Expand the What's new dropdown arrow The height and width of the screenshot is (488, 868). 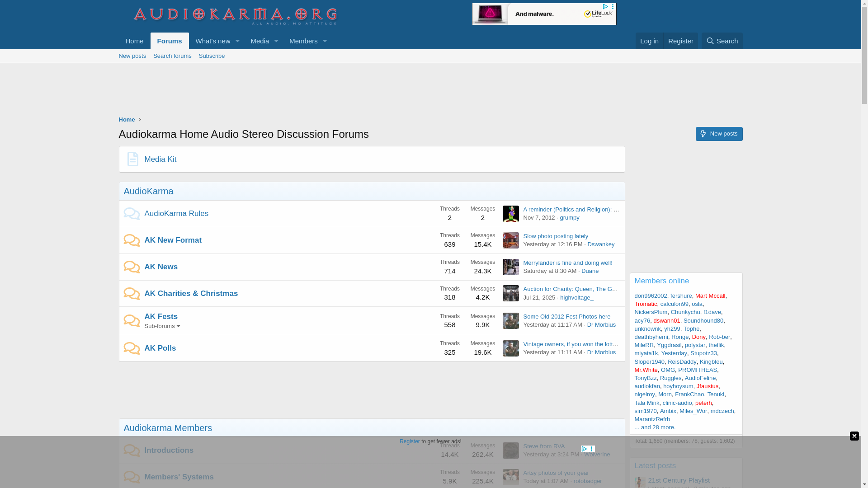pos(237,41)
